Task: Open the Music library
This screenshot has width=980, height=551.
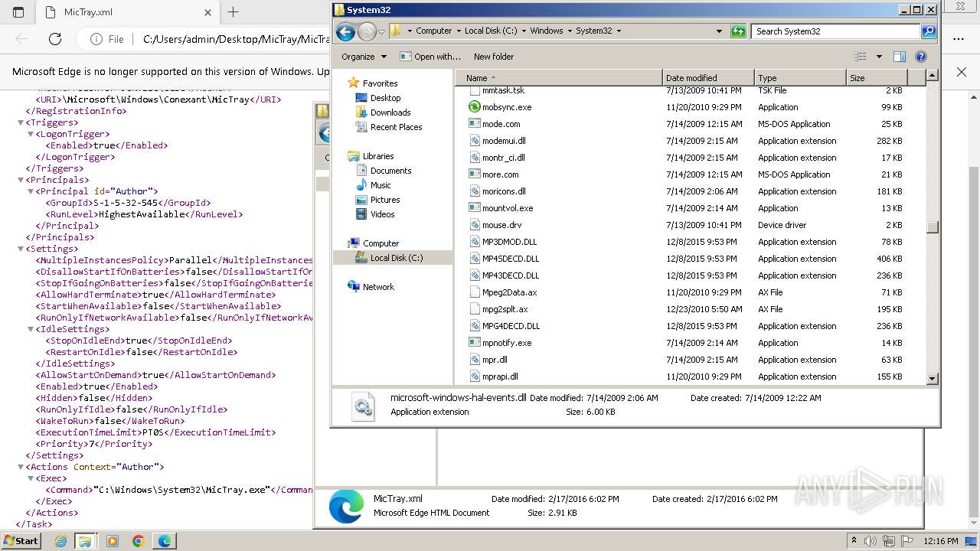Action: pyautogui.click(x=381, y=185)
